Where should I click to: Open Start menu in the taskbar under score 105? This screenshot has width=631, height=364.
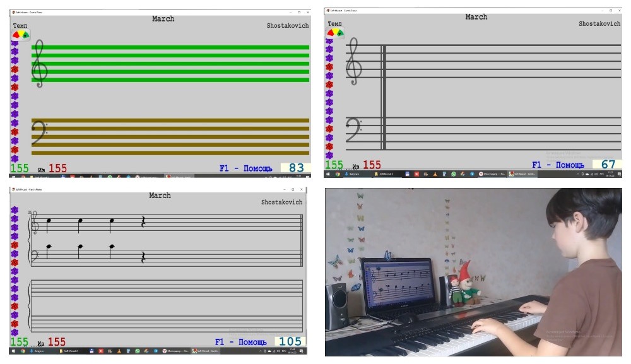pyautogui.click(x=13, y=351)
